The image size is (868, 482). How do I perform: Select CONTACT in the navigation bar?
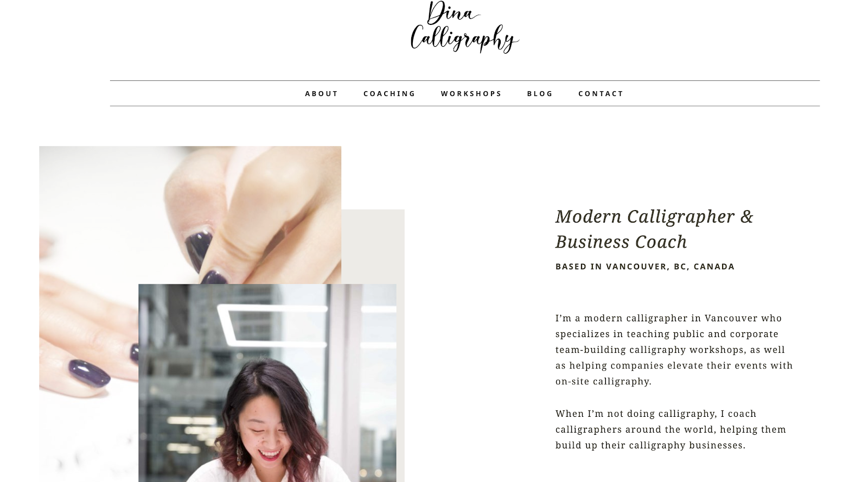tap(601, 93)
